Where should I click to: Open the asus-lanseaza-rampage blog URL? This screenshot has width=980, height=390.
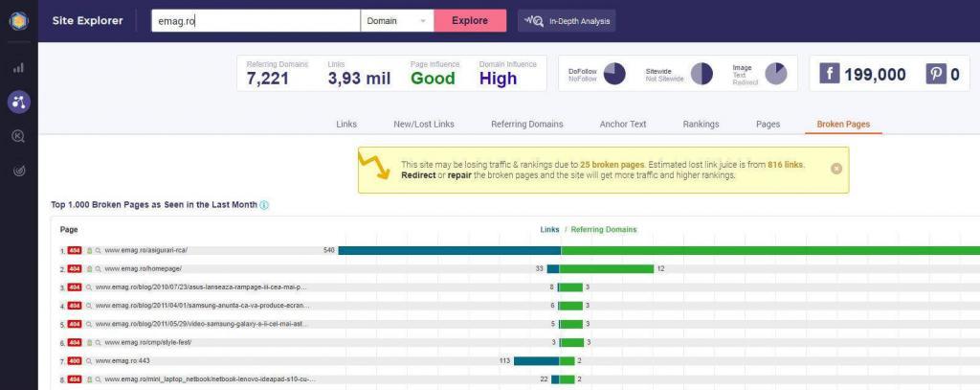tap(201, 287)
